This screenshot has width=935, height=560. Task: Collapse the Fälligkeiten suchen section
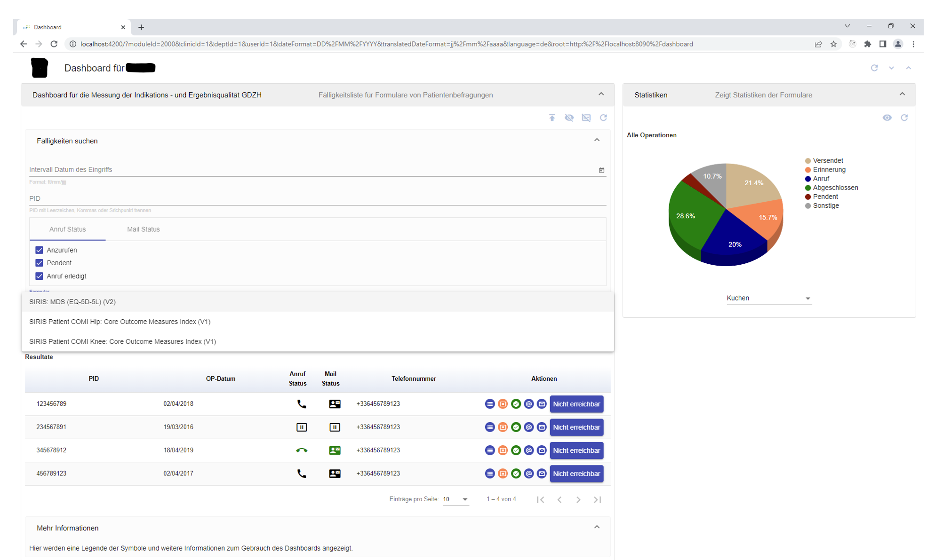point(597,140)
